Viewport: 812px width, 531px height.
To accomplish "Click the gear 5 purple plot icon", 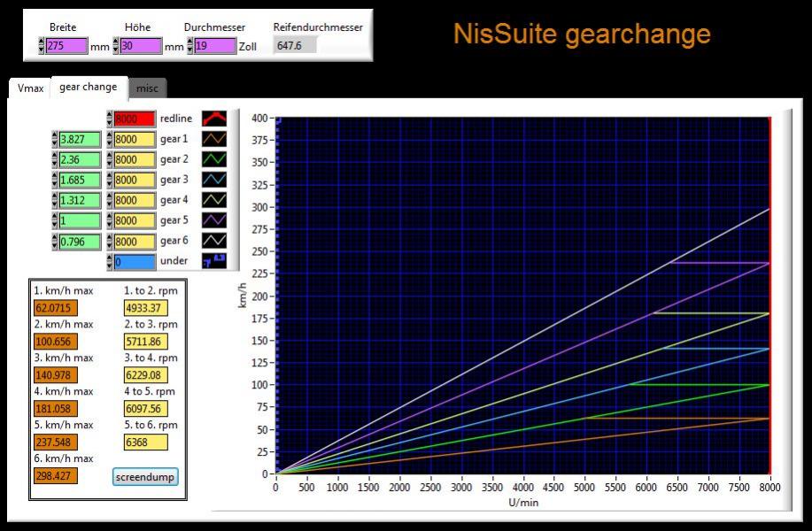I will click(x=214, y=220).
